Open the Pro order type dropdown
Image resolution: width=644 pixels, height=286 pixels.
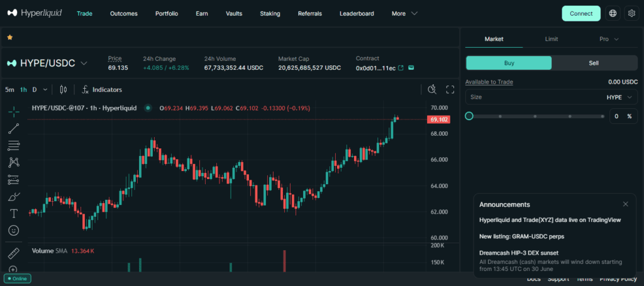[609, 39]
